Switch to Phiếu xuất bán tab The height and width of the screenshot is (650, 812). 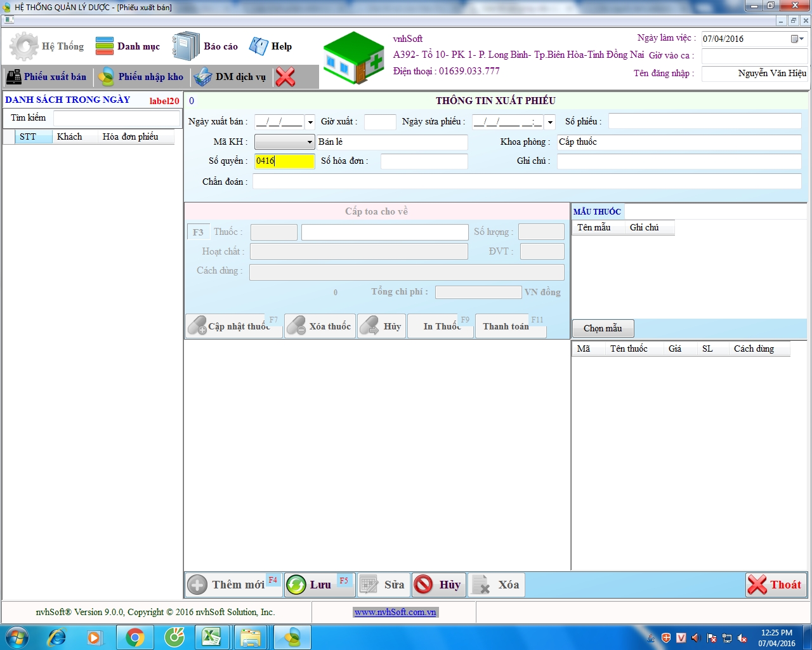click(x=47, y=77)
